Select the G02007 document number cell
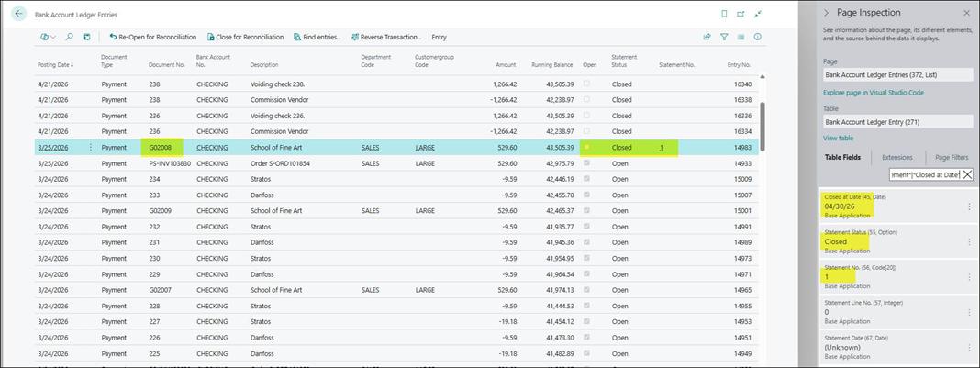The image size is (980, 368). (160, 290)
